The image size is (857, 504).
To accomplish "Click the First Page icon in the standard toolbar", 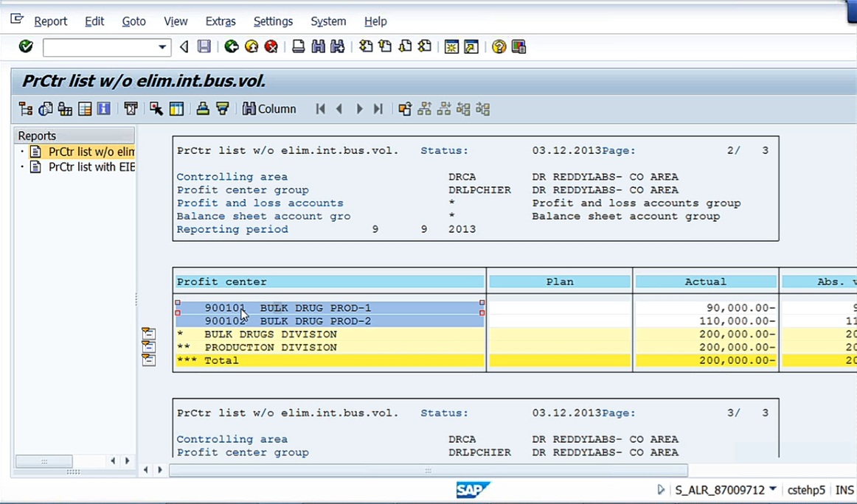I will tap(366, 47).
